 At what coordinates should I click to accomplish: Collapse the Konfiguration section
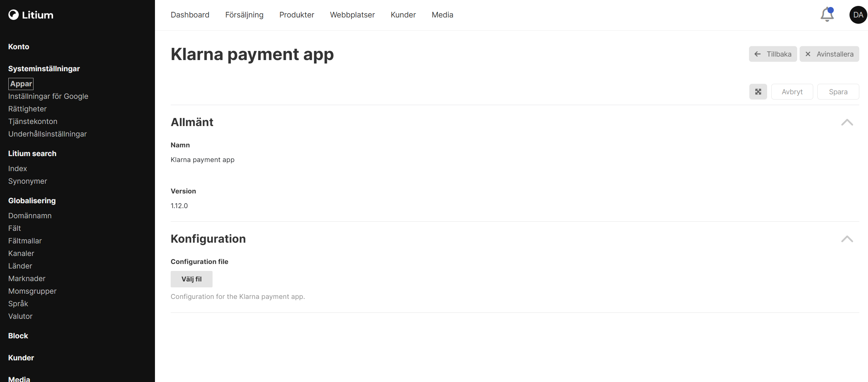tap(847, 239)
